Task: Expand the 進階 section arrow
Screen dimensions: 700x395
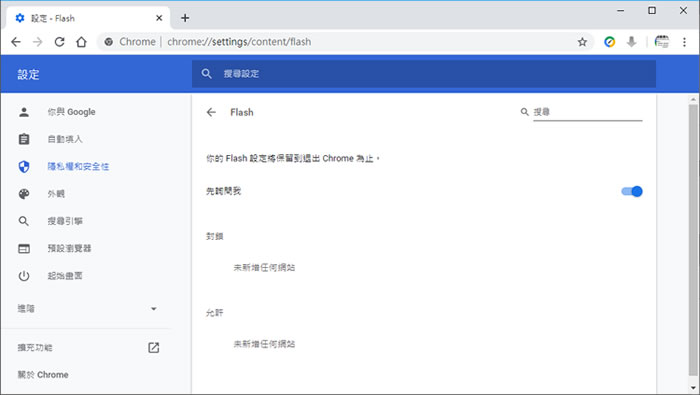Action: (154, 309)
